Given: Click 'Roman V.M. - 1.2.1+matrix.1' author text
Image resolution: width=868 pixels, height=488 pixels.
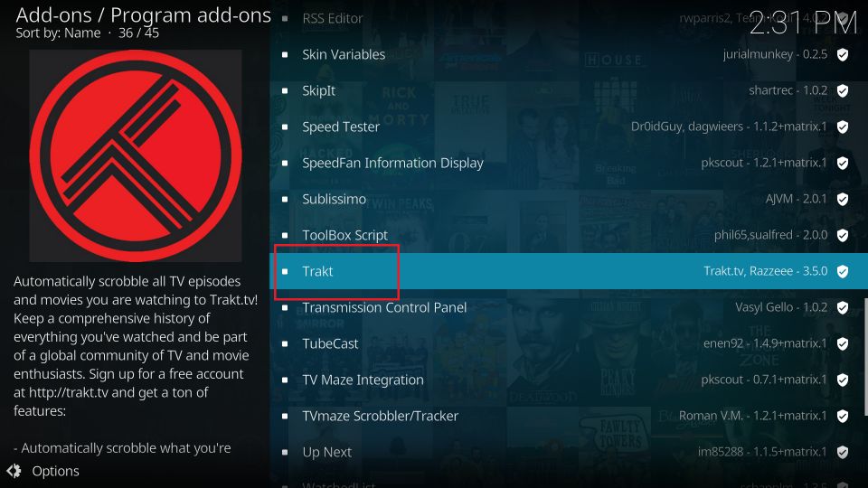Looking at the screenshot, I should 753,416.
